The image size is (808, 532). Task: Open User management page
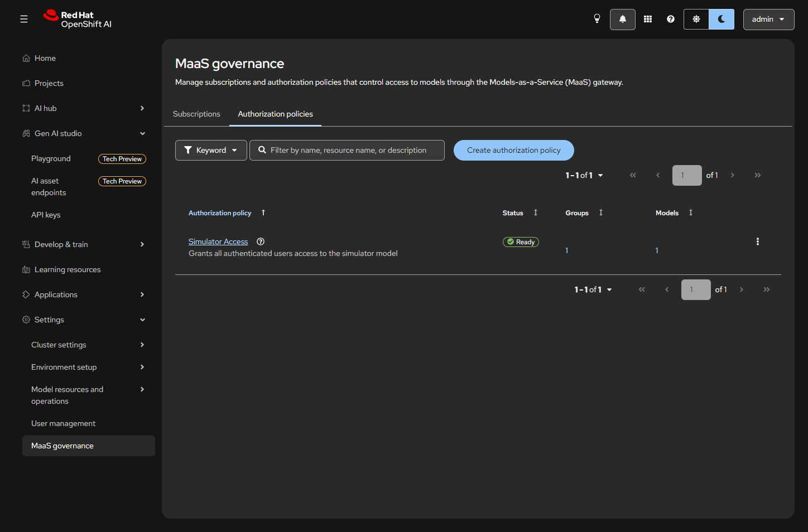89,423
